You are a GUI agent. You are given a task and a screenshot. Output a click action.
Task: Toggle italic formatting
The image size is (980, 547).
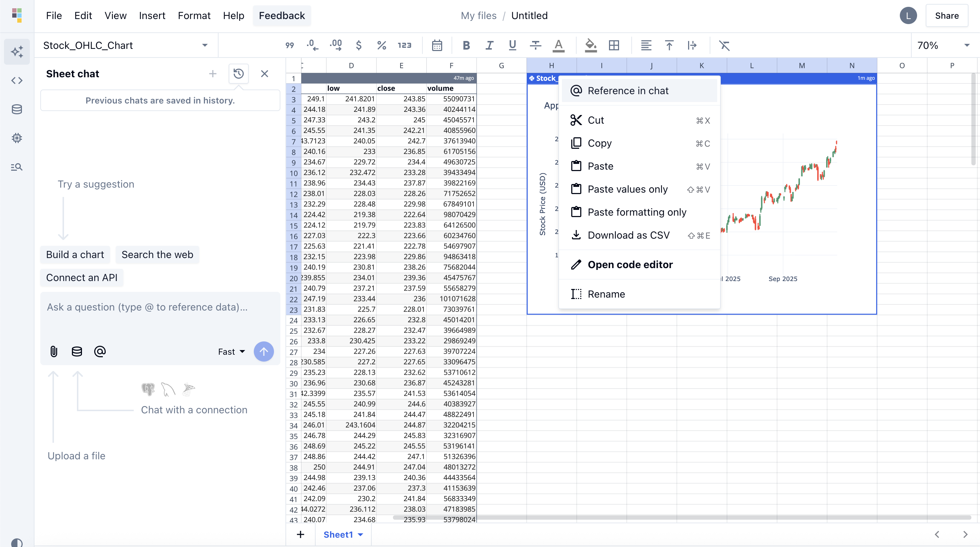pos(489,45)
